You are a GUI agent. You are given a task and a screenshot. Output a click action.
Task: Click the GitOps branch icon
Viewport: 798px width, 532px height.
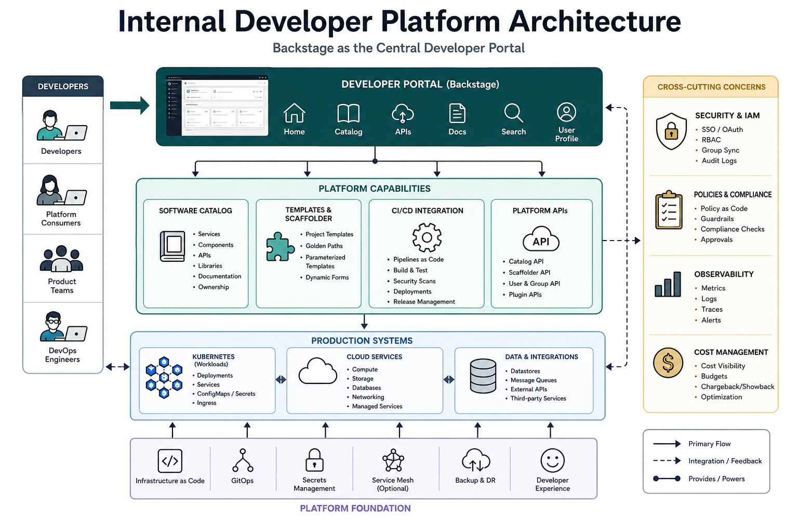pyautogui.click(x=243, y=461)
